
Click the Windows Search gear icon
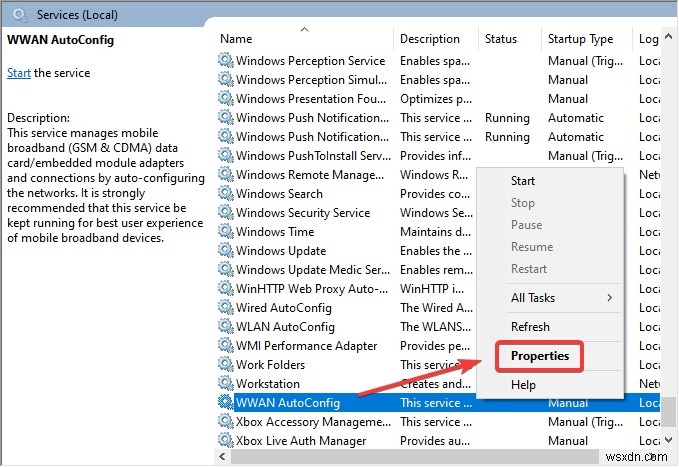(226, 193)
